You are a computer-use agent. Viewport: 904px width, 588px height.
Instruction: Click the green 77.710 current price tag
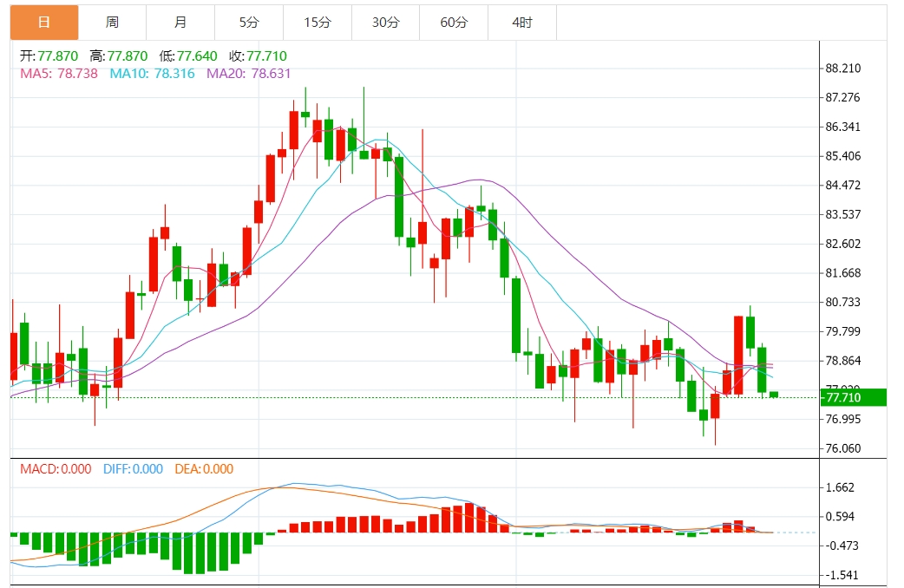854,398
